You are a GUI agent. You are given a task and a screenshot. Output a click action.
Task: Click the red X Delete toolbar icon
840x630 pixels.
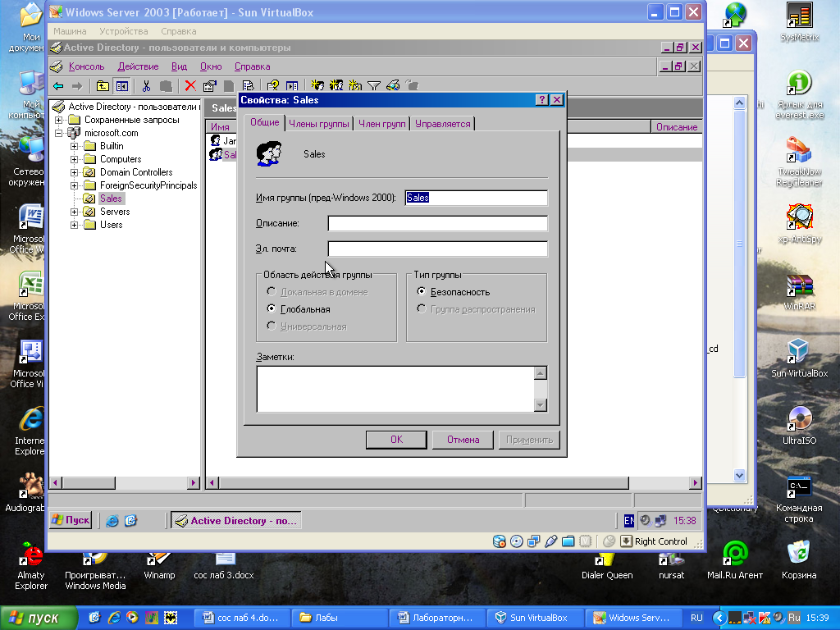pyautogui.click(x=190, y=85)
